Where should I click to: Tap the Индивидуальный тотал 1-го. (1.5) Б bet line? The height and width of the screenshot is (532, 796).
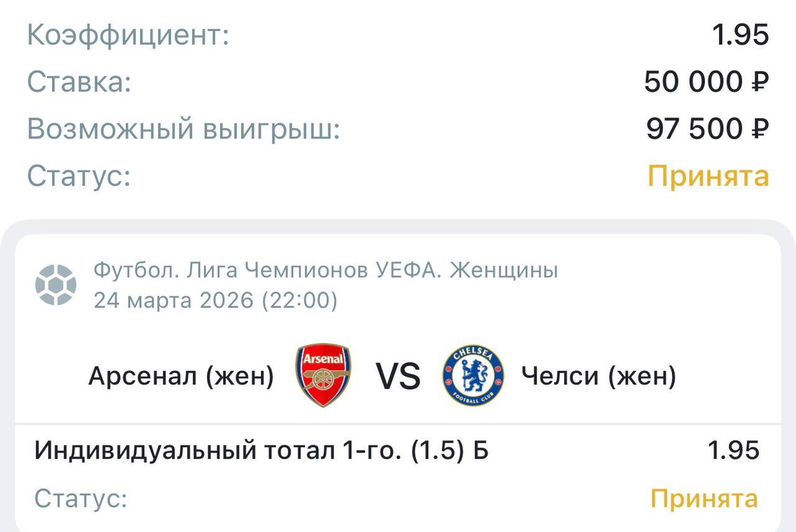tap(261, 450)
